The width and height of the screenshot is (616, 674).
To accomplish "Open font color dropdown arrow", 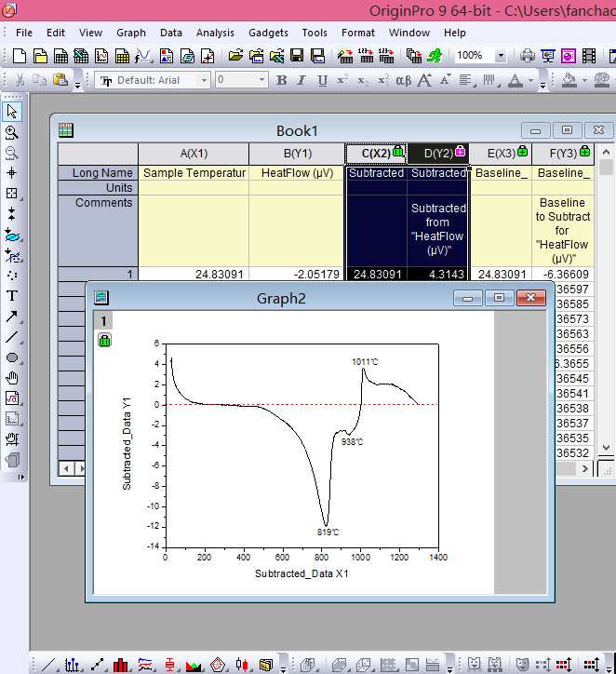I will (531, 80).
